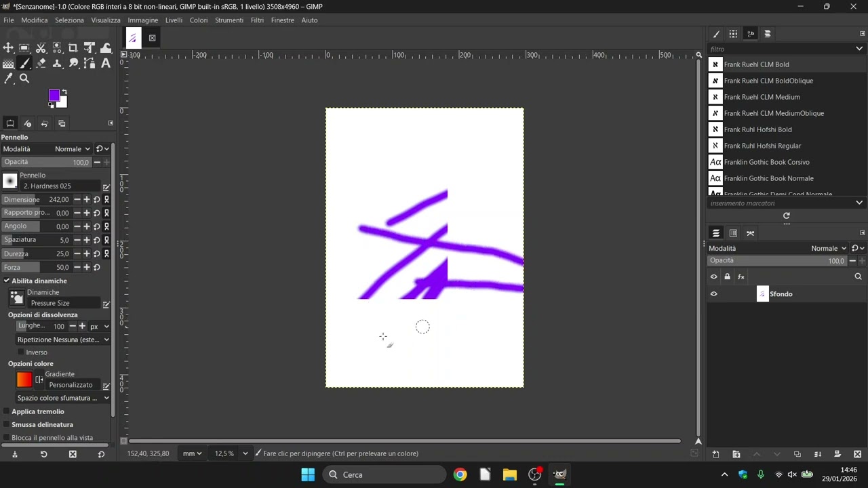Open the mm unit dropdown in status bar
This screenshot has width=868, height=488.
tap(192, 453)
